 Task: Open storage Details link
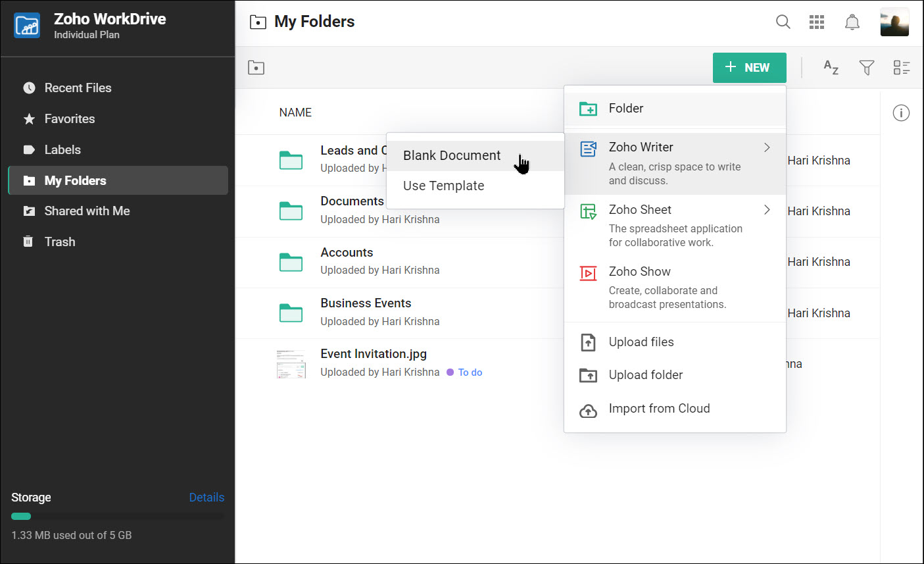(x=207, y=497)
